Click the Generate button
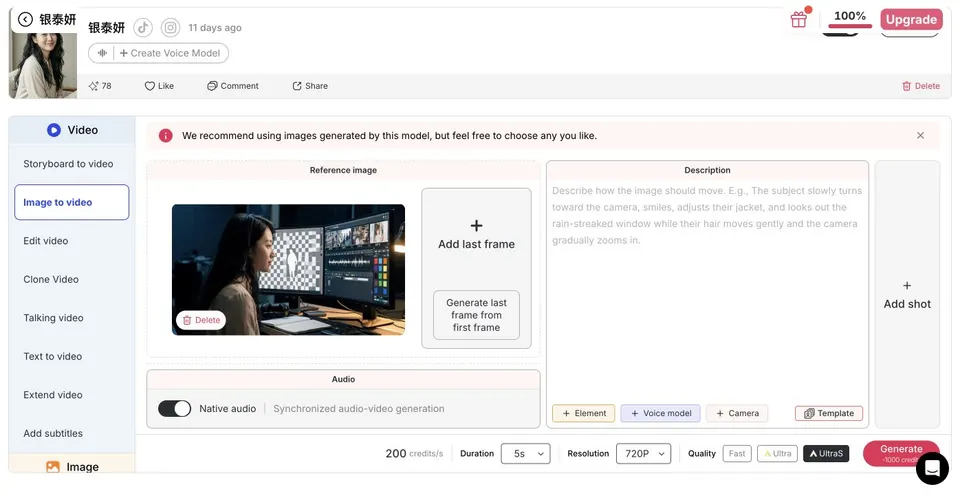960x496 pixels. pos(901,454)
